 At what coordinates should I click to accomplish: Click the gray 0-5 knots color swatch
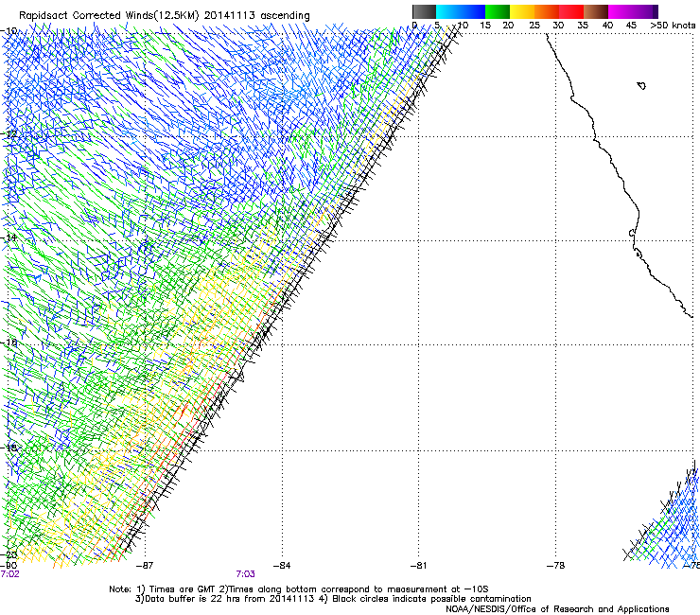pyautogui.click(x=424, y=11)
